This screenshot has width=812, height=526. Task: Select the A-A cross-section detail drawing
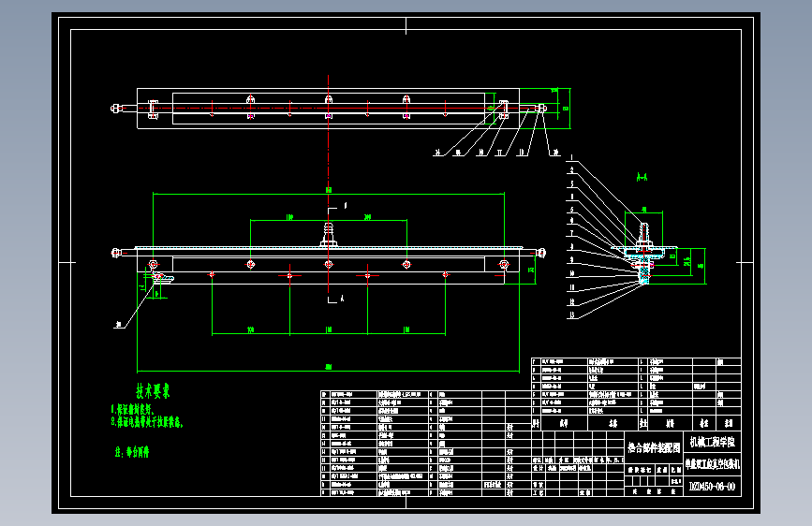click(x=644, y=253)
